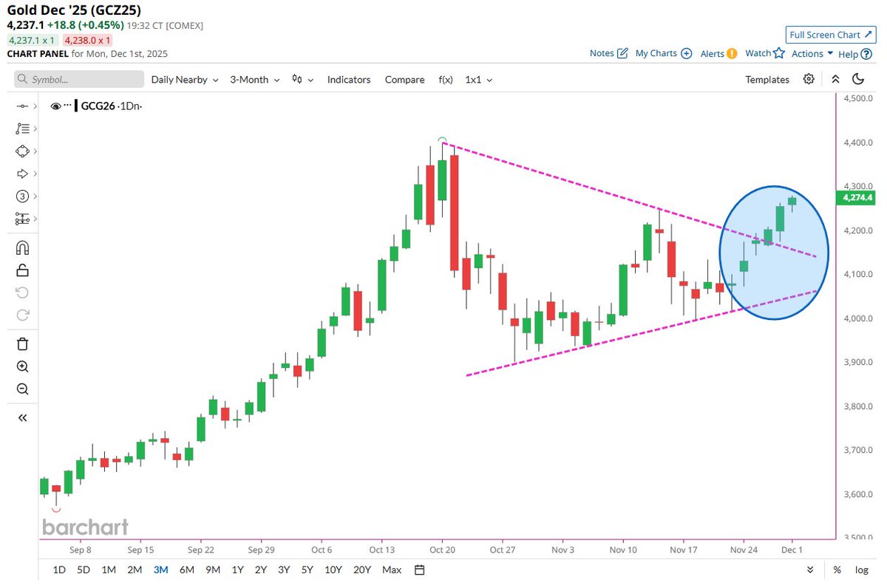Toggle the drawings lock icon
887x588 pixels.
tap(22, 270)
